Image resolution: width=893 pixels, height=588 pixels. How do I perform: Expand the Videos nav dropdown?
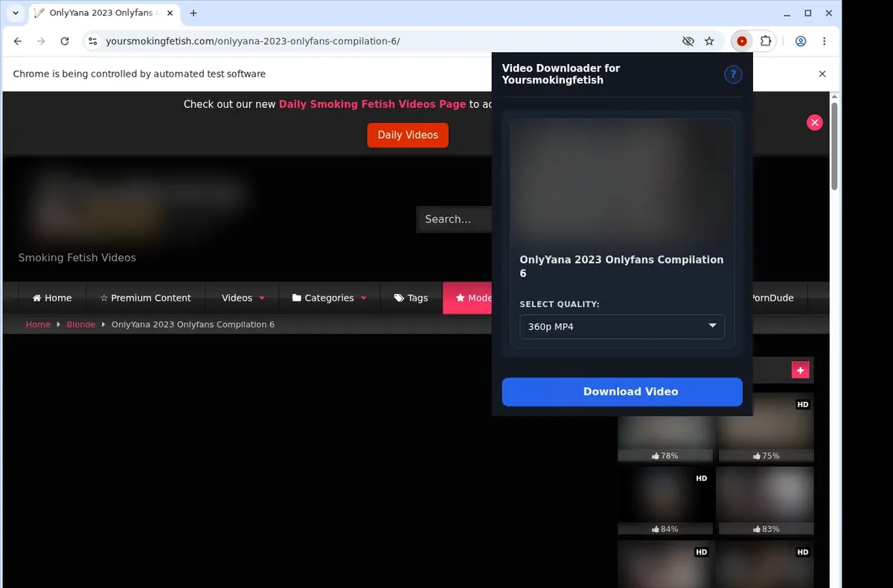pos(243,298)
